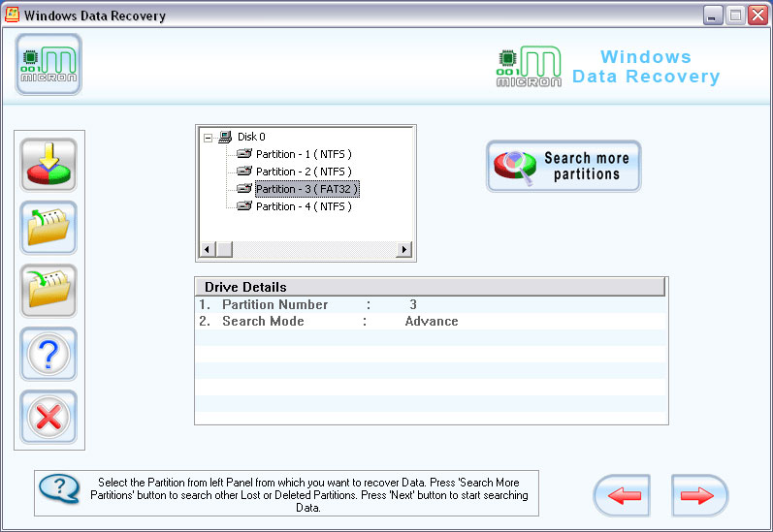Select Partition - 1 ( NTFS ) in tree
773x532 pixels.
pyautogui.click(x=303, y=154)
